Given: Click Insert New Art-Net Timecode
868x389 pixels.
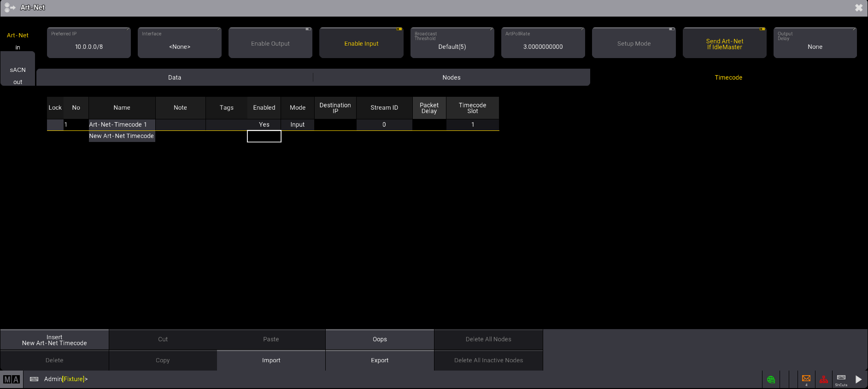Looking at the screenshot, I should (x=54, y=340).
